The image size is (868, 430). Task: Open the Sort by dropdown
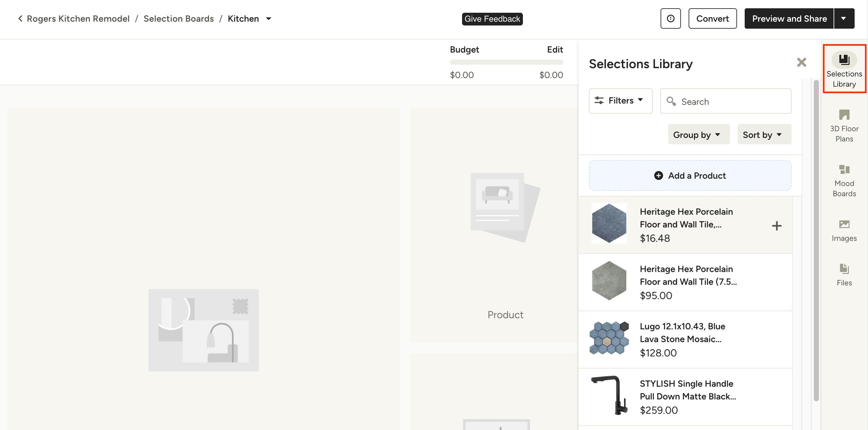click(x=764, y=134)
